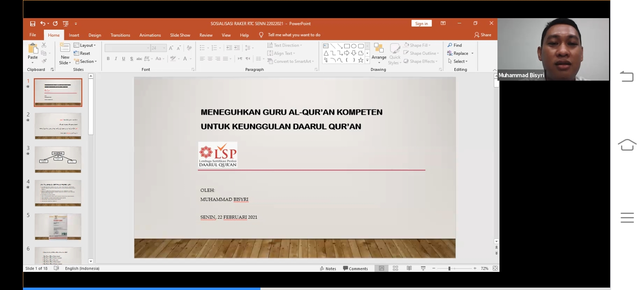
Task: Switch to Normal view in status bar
Action: click(x=382, y=268)
